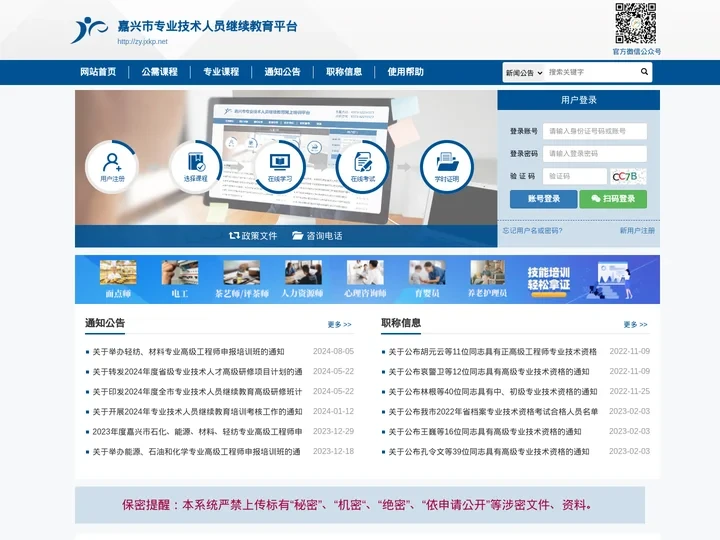This screenshot has height=540, width=720.
Task: Click 新用户注册 link
Action: (637, 231)
